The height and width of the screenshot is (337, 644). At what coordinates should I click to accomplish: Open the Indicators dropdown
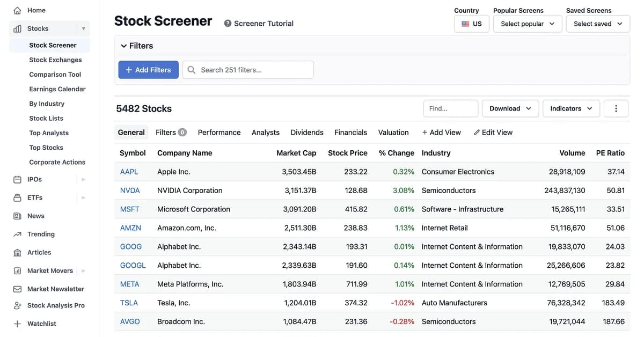pyautogui.click(x=571, y=108)
